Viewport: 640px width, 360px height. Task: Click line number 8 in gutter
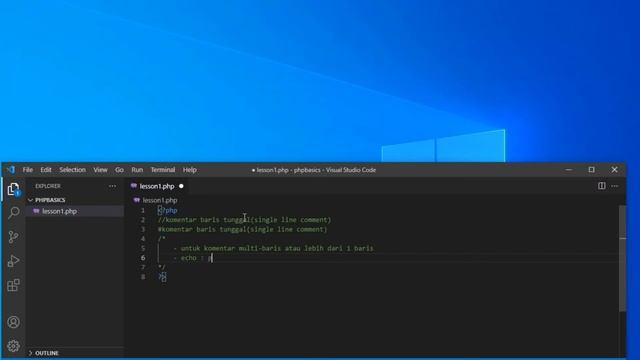[x=143, y=277]
